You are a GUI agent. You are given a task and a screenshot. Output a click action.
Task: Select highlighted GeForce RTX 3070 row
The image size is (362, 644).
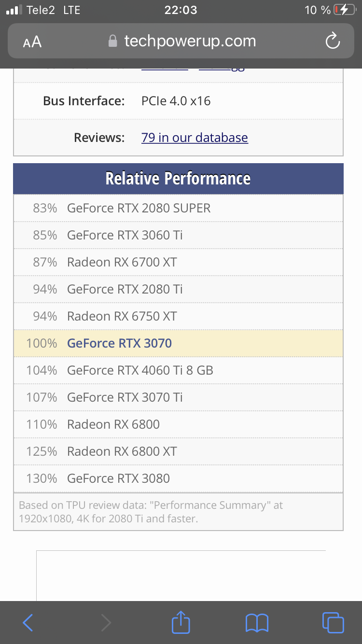[120, 343]
